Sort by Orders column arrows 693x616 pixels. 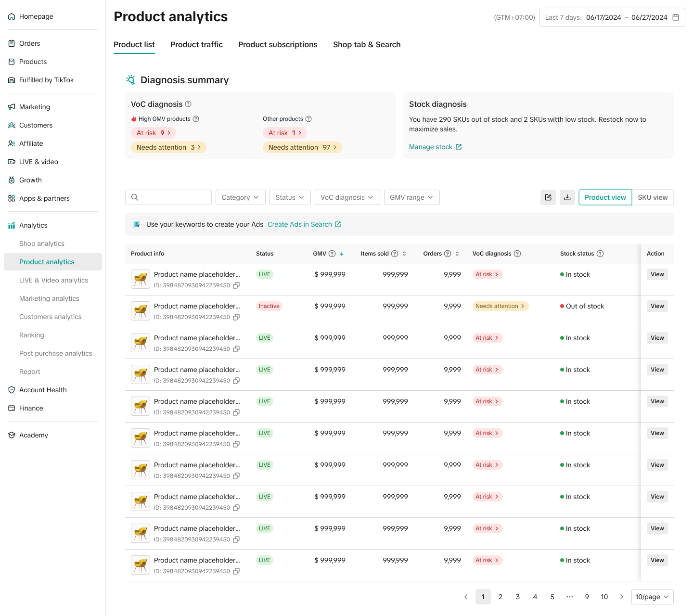457,254
